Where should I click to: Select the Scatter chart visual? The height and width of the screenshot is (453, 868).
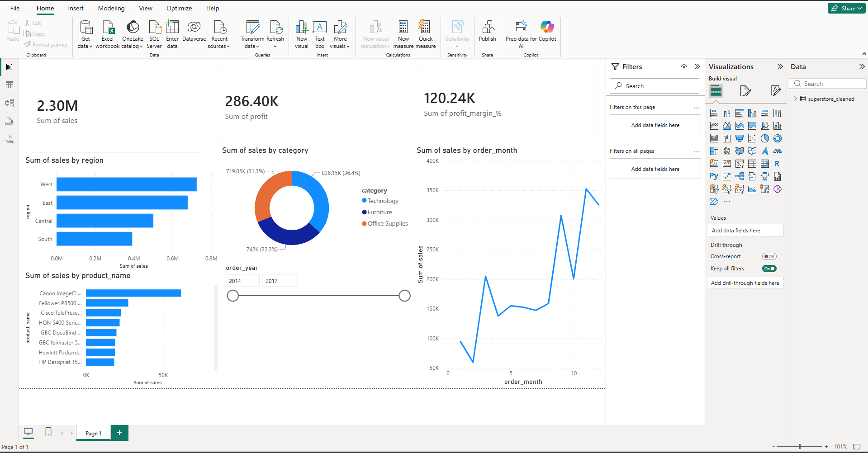(x=752, y=138)
